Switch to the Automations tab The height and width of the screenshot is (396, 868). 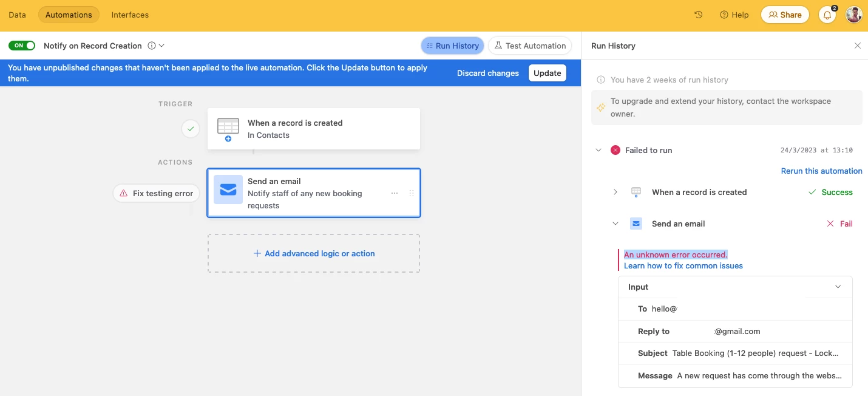click(69, 15)
